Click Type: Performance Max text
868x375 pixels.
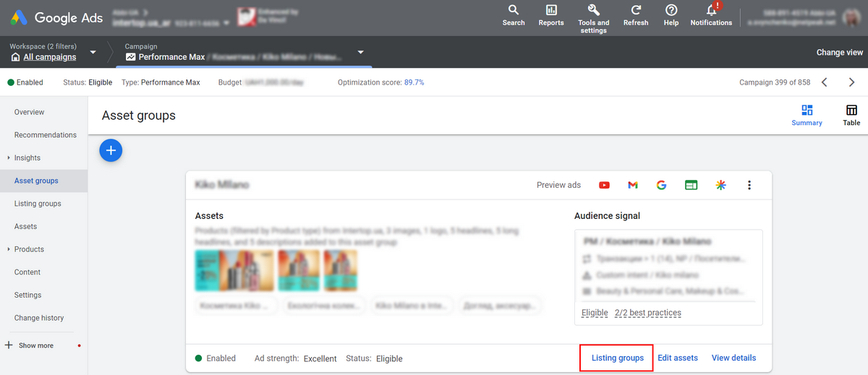[x=161, y=82]
